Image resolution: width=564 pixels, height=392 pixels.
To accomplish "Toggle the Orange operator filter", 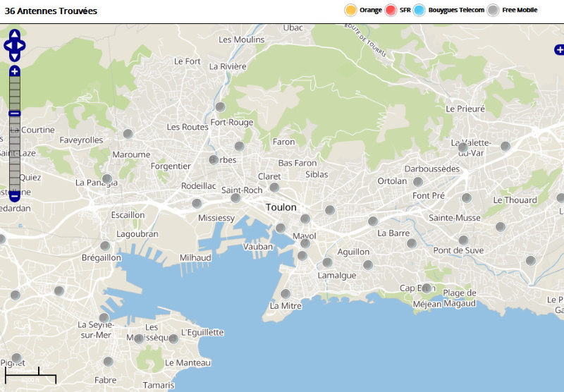I will (x=350, y=10).
